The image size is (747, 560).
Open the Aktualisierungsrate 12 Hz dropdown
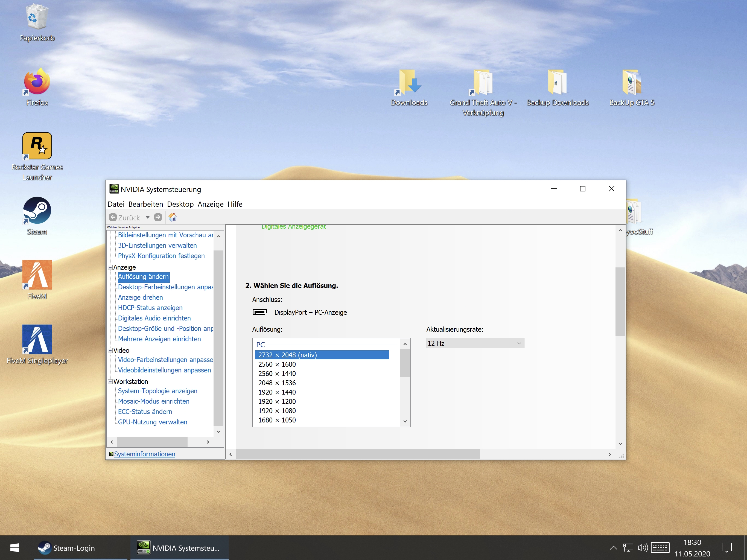pos(475,343)
